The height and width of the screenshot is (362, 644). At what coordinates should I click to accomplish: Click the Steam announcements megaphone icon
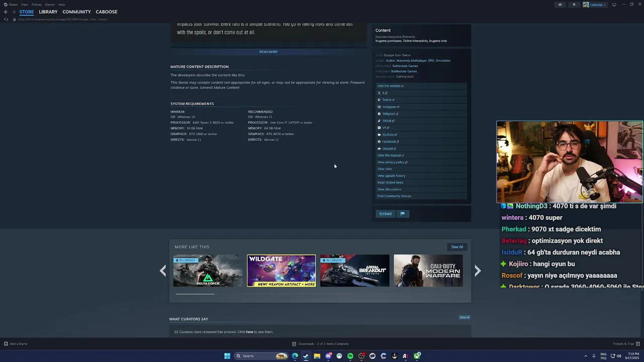pos(560,5)
